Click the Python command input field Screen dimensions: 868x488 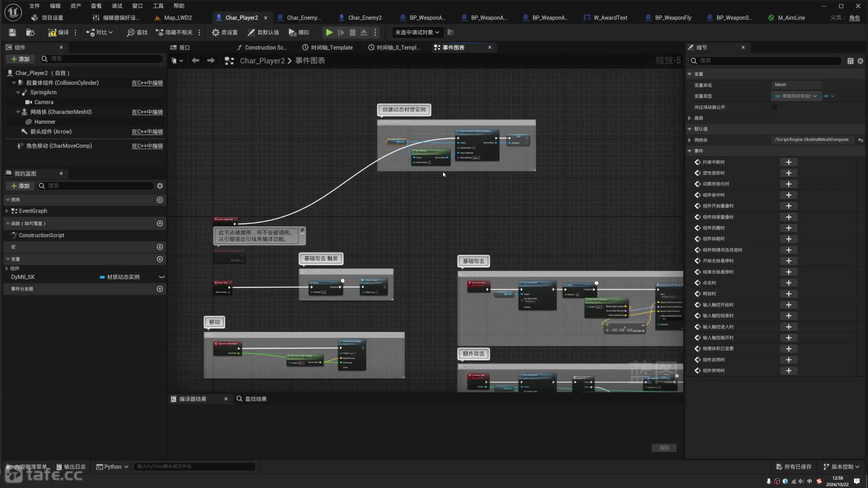click(x=194, y=466)
